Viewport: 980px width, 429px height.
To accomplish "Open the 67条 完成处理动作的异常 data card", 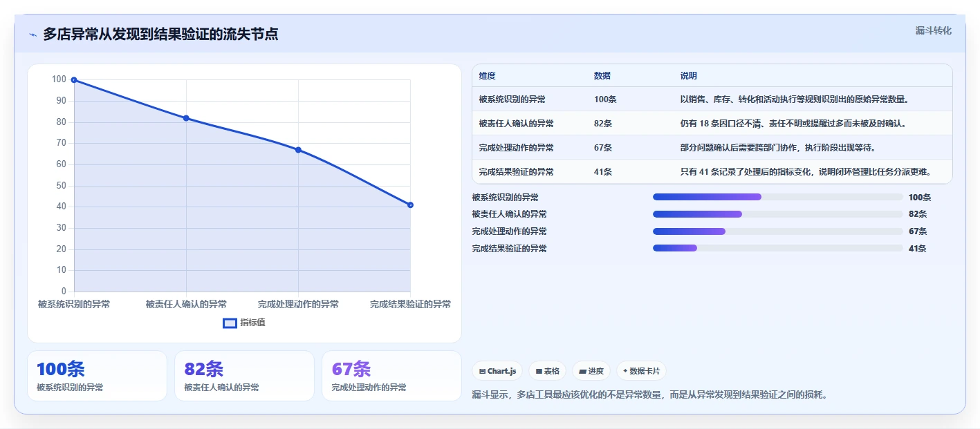I will pyautogui.click(x=391, y=376).
